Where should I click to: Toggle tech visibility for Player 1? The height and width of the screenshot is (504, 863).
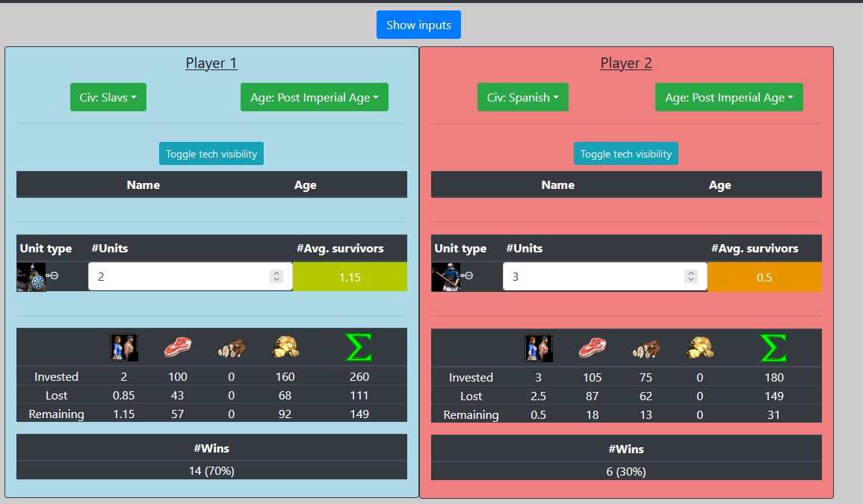[211, 154]
